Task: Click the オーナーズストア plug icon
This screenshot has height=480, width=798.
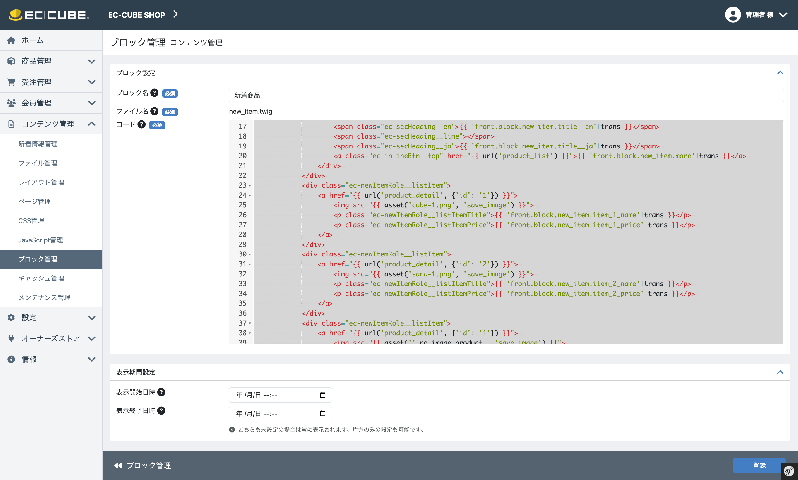Action: [x=11, y=338]
